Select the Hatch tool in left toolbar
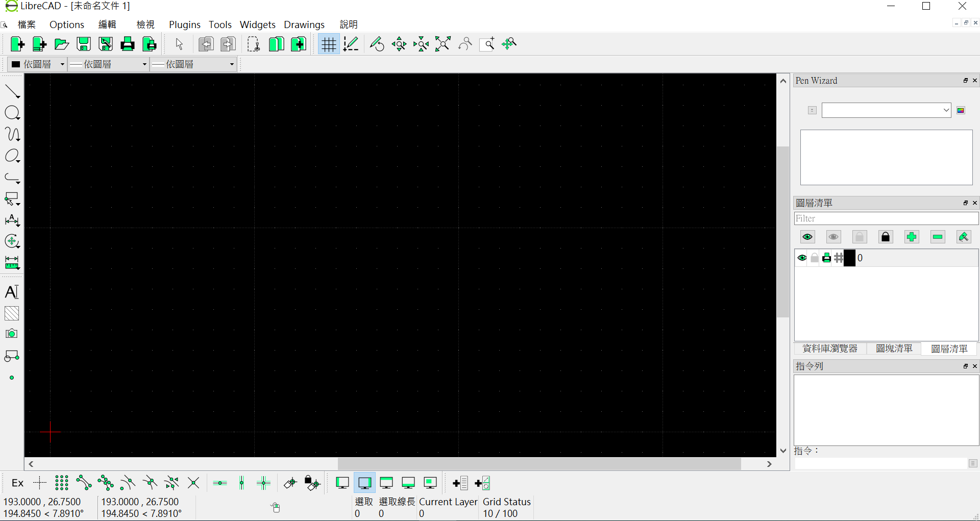 [12, 313]
